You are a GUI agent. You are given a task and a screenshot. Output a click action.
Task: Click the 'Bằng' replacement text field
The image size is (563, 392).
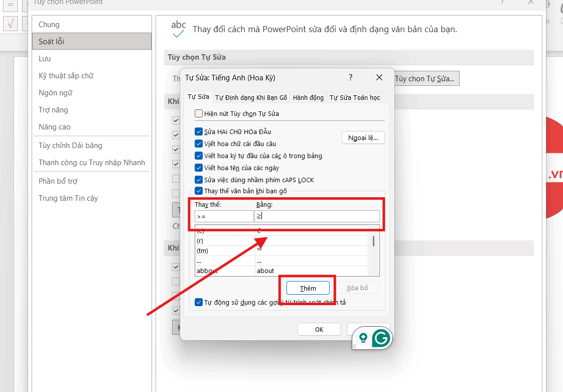317,216
